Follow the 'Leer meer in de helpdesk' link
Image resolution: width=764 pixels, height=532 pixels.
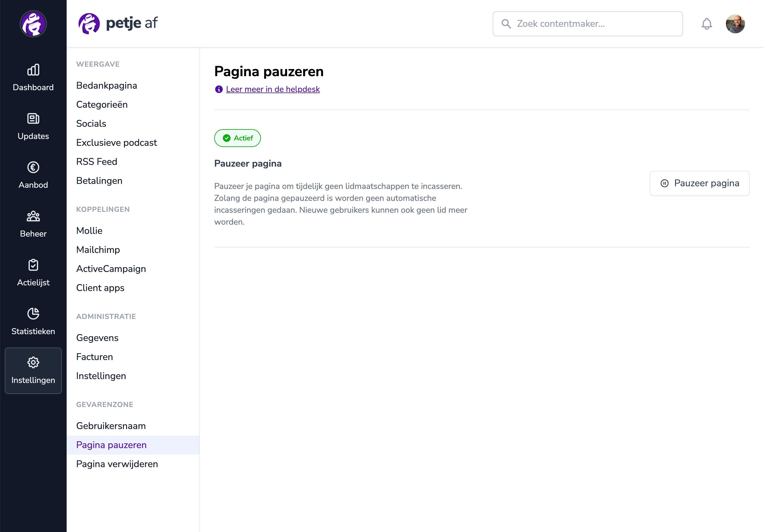[273, 89]
